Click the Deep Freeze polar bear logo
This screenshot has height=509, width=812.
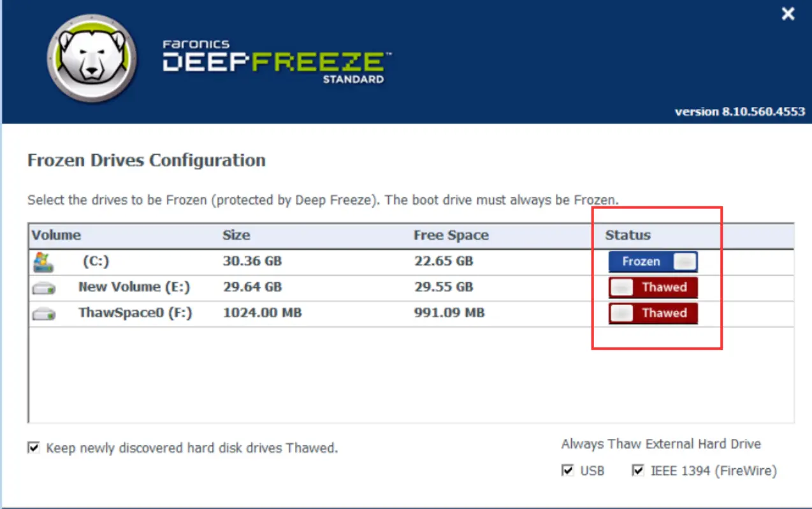click(92, 59)
